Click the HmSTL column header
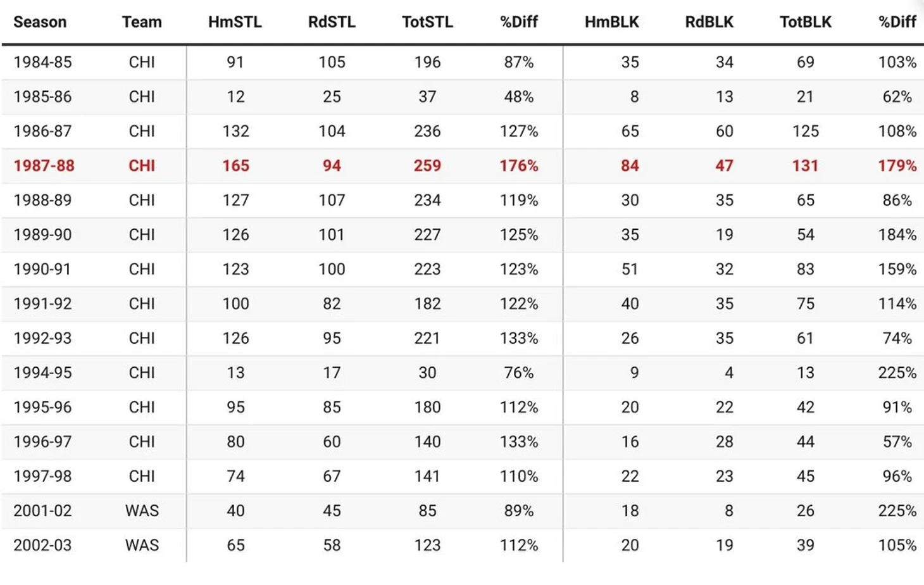 (x=235, y=22)
